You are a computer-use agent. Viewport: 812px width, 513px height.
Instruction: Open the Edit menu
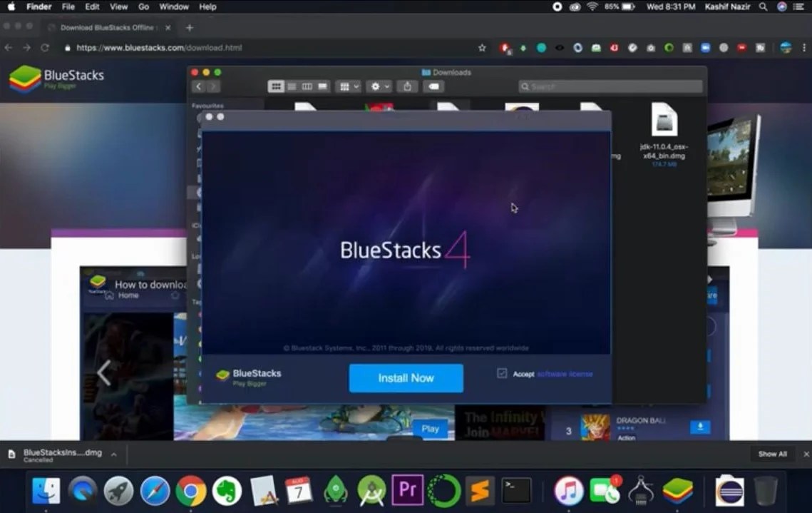click(92, 6)
